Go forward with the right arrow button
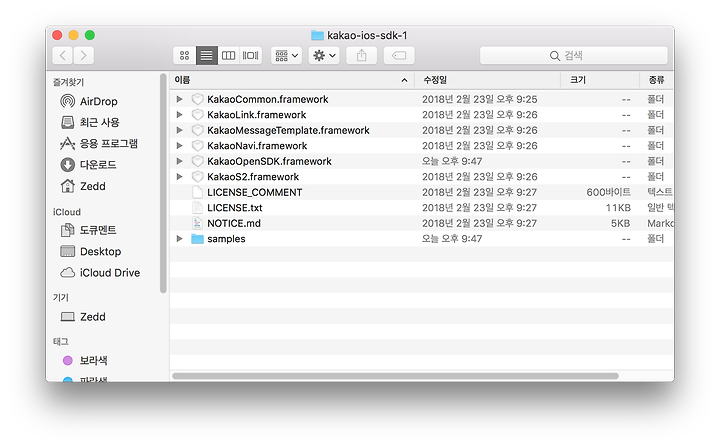Image resolution: width=720 pixels, height=447 pixels. click(x=84, y=56)
